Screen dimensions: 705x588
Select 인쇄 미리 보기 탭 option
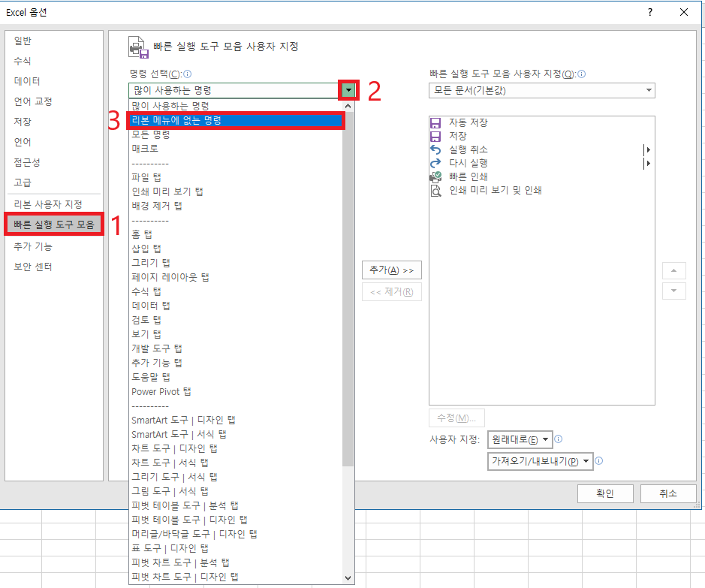236,191
